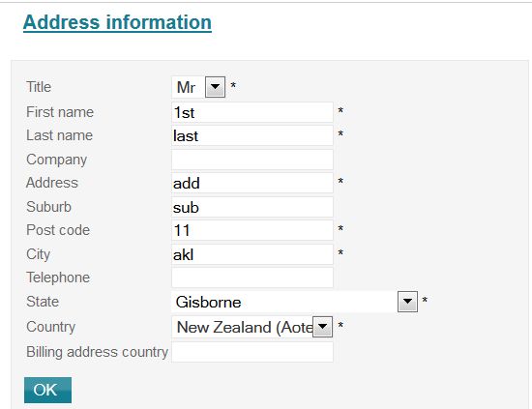Click the City field containing akl

click(x=252, y=254)
